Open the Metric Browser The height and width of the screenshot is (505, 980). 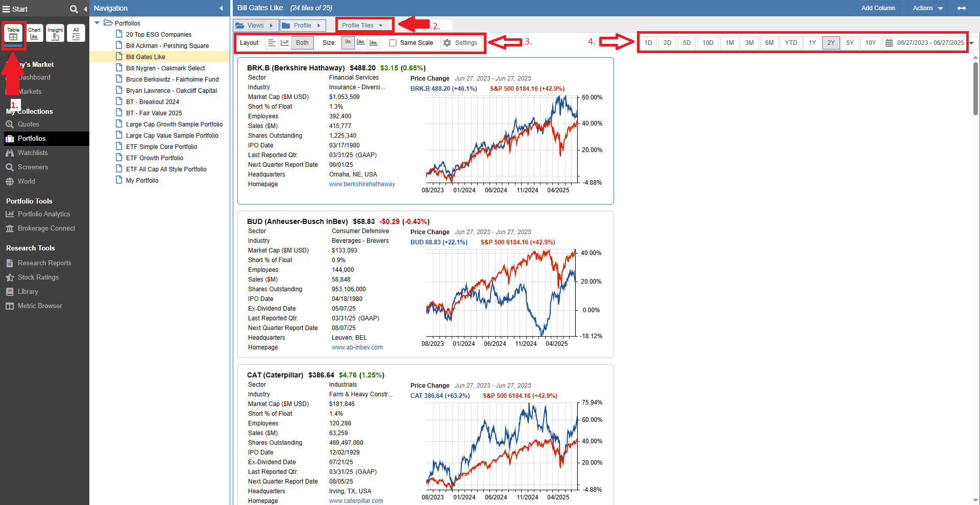tap(40, 306)
